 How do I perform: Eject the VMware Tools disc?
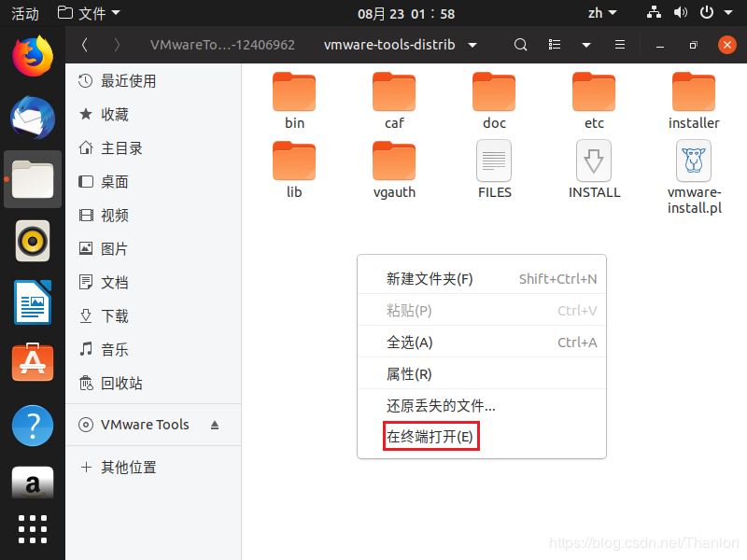(215, 425)
